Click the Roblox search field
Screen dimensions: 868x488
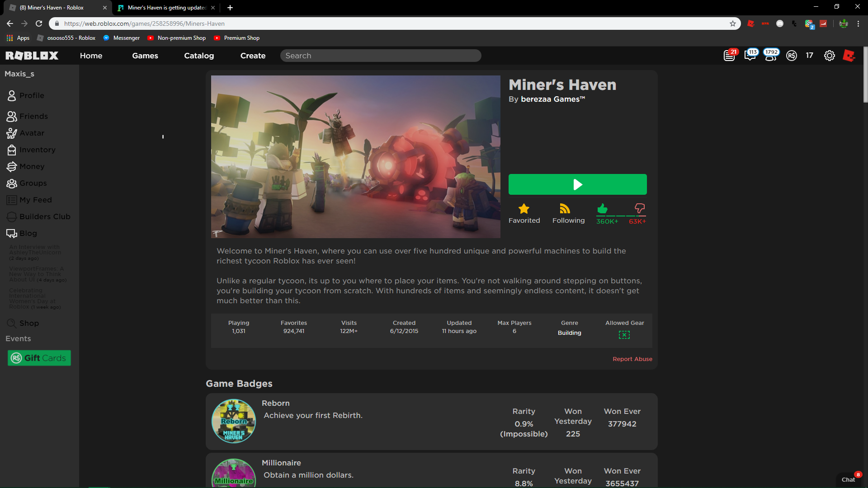pos(381,56)
